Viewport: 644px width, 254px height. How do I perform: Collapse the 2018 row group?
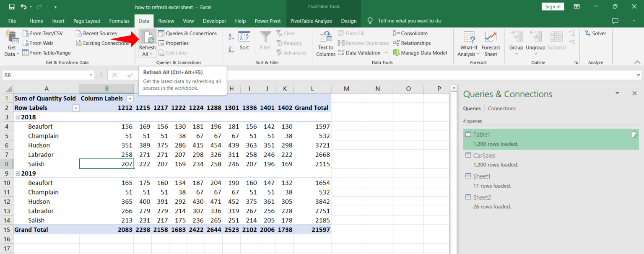pos(18,117)
